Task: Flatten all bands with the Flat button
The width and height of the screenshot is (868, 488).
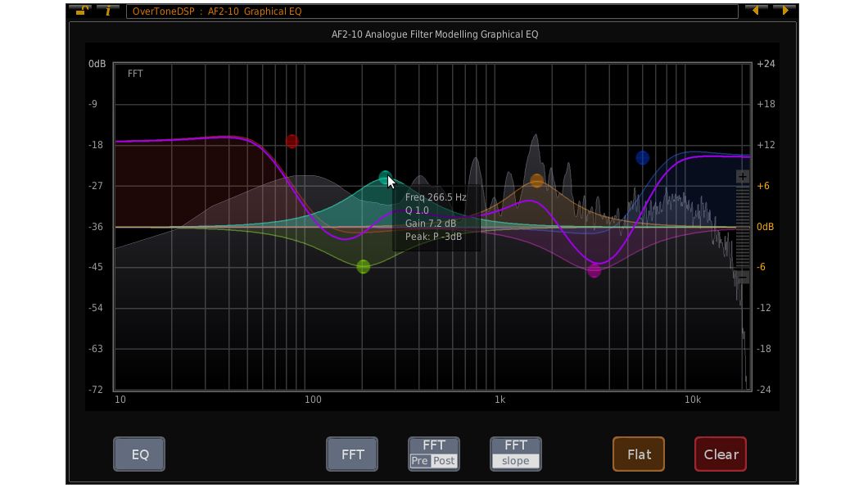Action: 638,454
